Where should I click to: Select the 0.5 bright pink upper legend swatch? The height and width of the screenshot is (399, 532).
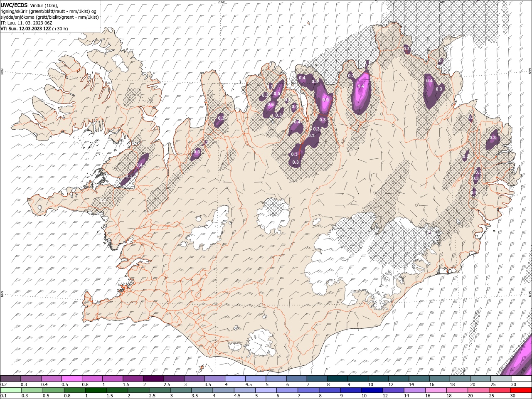point(71,379)
